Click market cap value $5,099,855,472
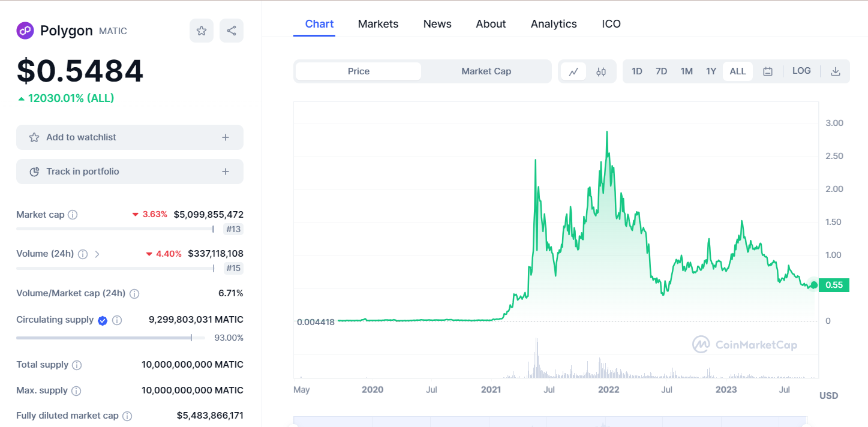This screenshot has height=427, width=868. coord(209,215)
